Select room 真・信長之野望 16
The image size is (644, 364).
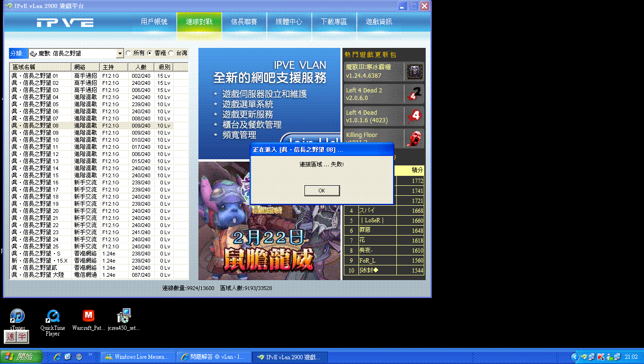point(92,182)
